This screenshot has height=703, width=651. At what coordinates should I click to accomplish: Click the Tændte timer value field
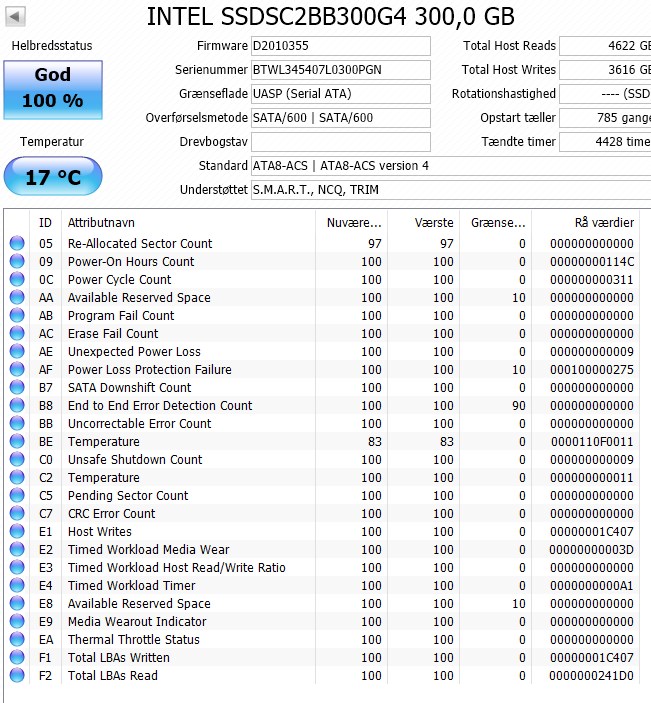605,142
